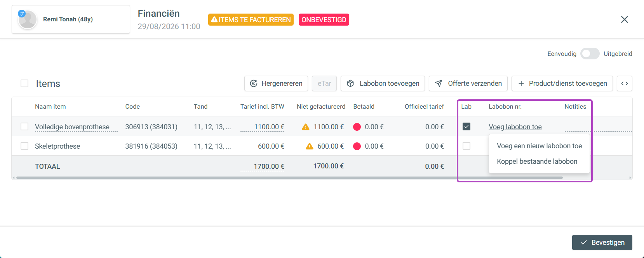Viewport: 644px width, 258px height.
Task: Click the code brackets icon button
Action: (x=625, y=83)
